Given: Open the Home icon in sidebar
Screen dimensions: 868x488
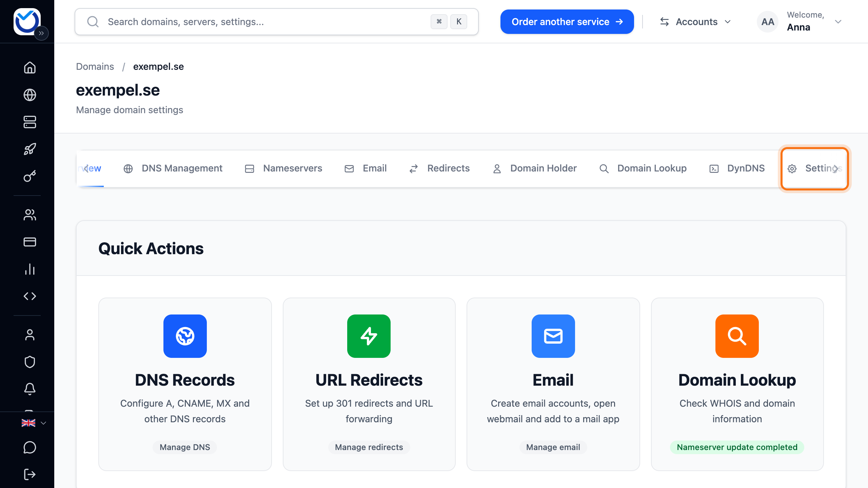Looking at the screenshot, I should (x=30, y=67).
